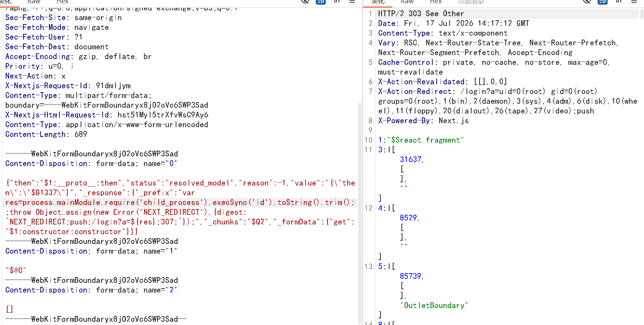Click Content-Disposition line with name="1"
This screenshot has height=325, width=644.
point(91,251)
